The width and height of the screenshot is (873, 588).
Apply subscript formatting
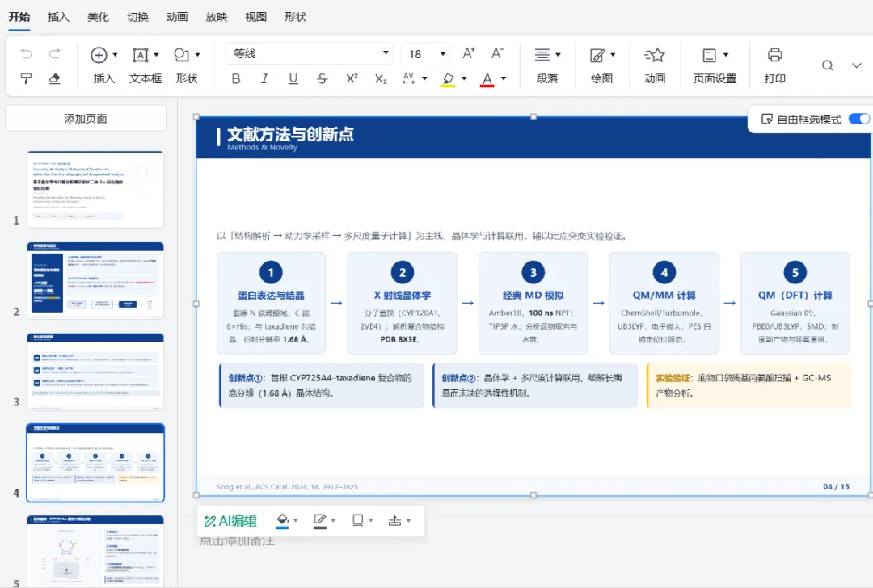(380, 78)
